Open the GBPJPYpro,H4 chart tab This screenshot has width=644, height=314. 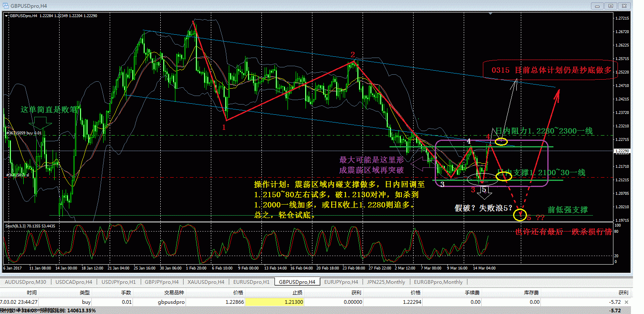coord(162,282)
